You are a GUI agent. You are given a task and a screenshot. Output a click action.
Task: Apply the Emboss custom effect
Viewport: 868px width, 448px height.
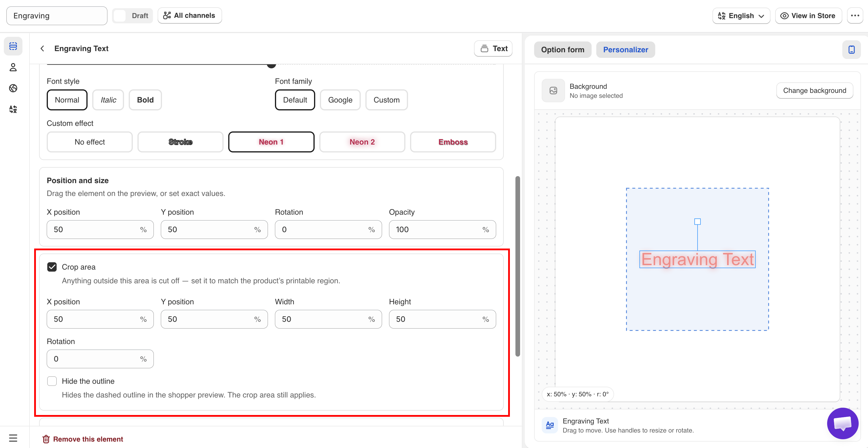click(453, 142)
